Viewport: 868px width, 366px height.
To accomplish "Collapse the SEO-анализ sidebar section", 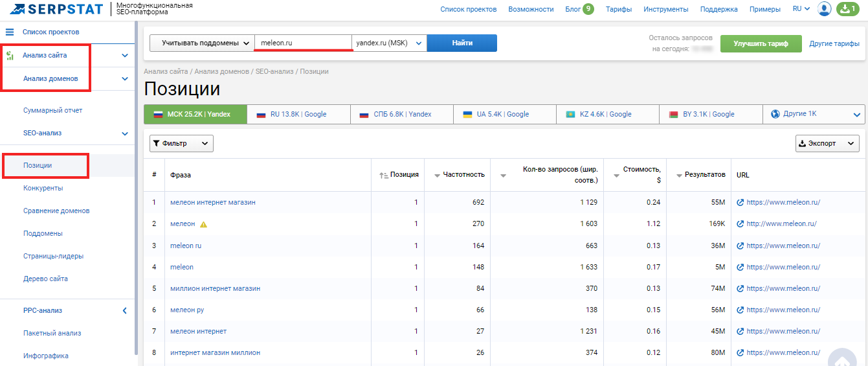I will point(125,133).
